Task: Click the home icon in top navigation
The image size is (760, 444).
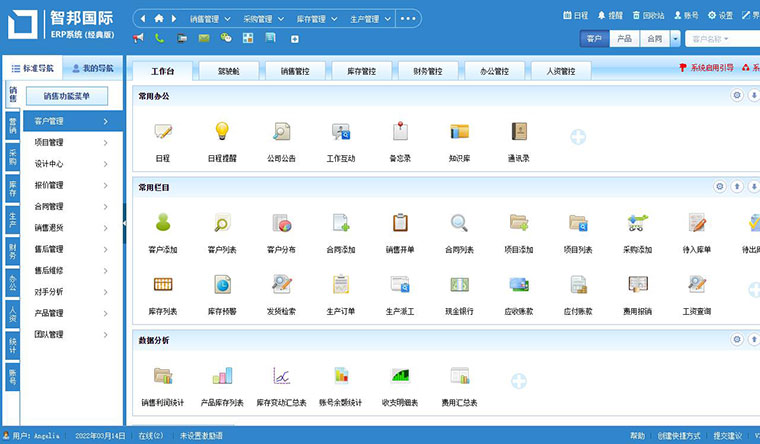Action: tap(160, 18)
